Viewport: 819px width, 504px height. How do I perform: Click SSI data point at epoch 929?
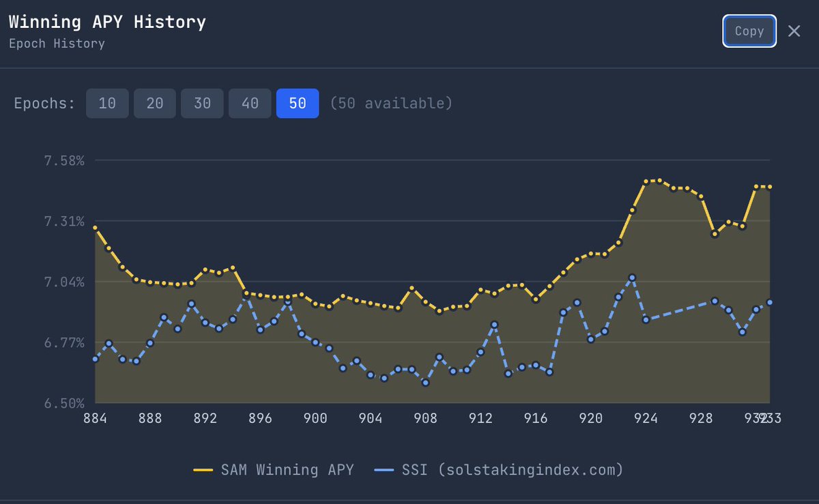tap(715, 301)
